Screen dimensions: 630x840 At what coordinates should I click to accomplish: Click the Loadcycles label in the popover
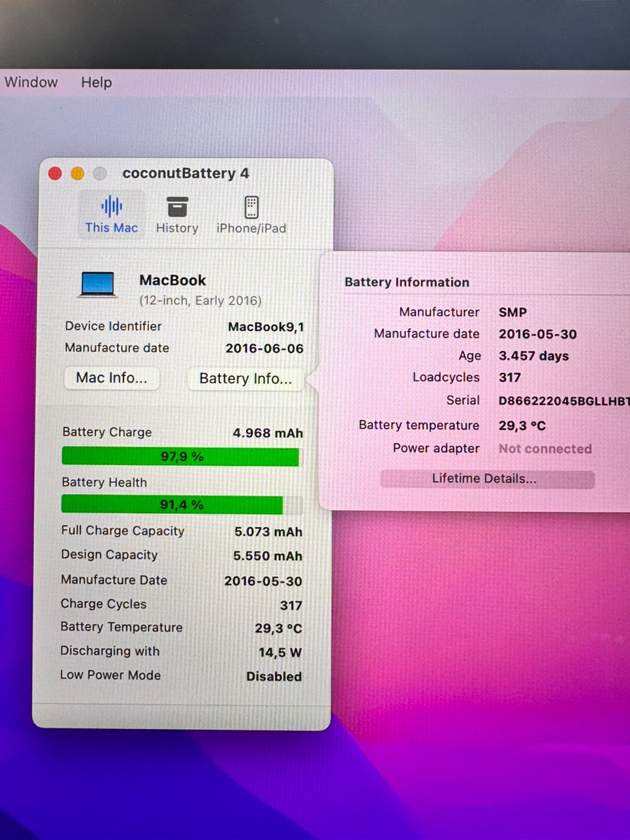tap(446, 377)
